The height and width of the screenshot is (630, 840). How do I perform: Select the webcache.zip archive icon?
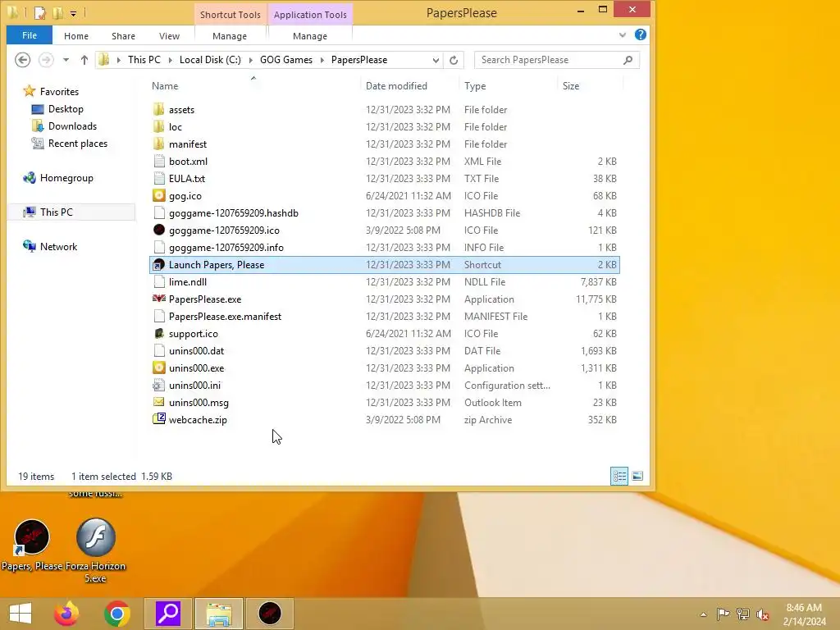158,419
